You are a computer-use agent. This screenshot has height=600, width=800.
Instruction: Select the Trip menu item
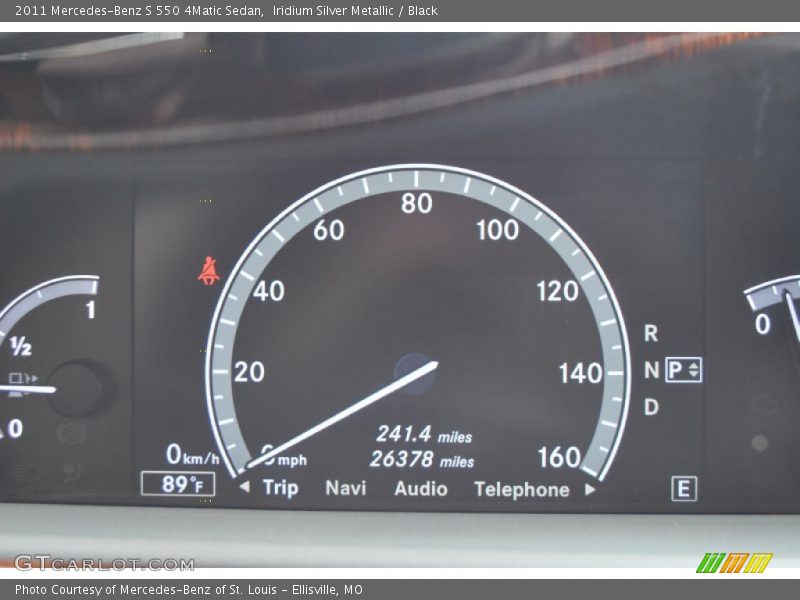(x=281, y=488)
